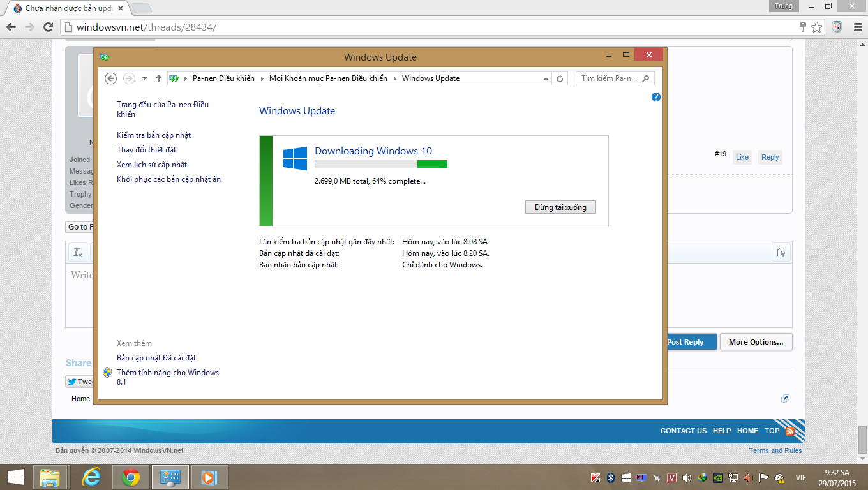Screen dimensions: 868x490
Task: Click the RSS feed icon in footer
Action: pos(790,431)
